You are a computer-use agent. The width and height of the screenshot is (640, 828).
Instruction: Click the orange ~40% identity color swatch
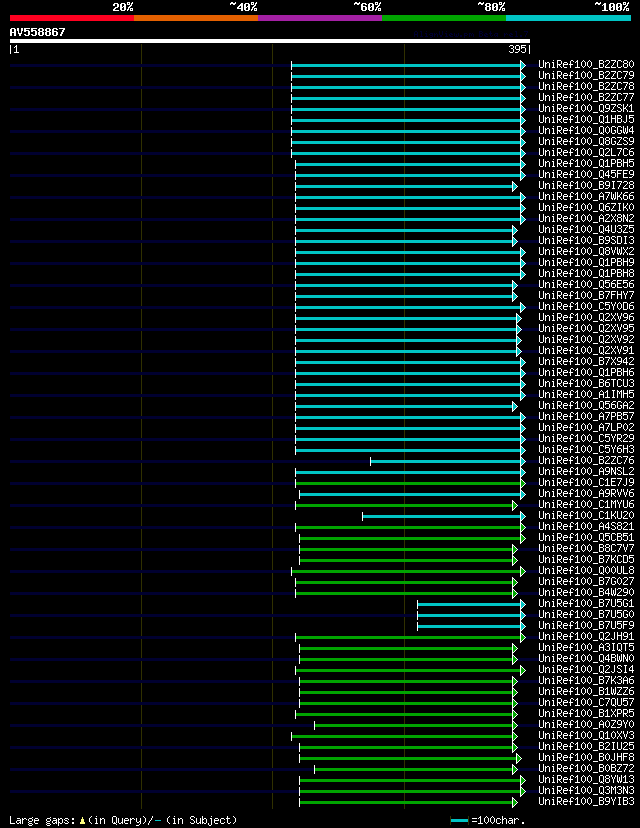tap(196, 18)
